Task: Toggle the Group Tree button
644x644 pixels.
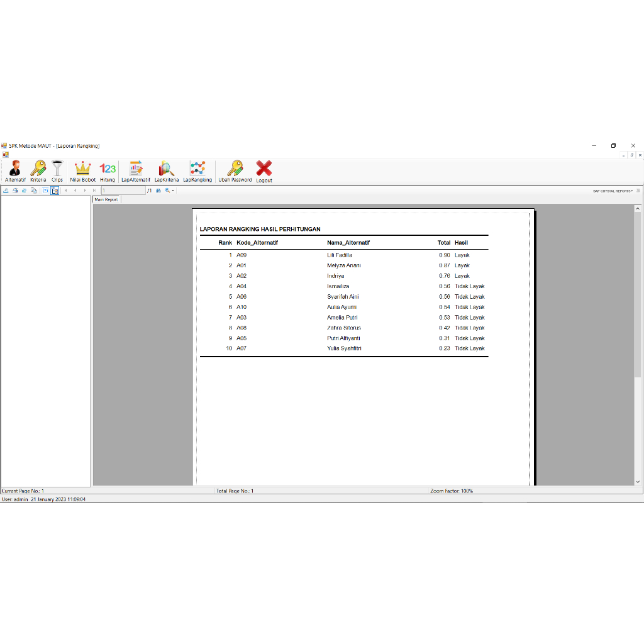Action: pos(55,191)
